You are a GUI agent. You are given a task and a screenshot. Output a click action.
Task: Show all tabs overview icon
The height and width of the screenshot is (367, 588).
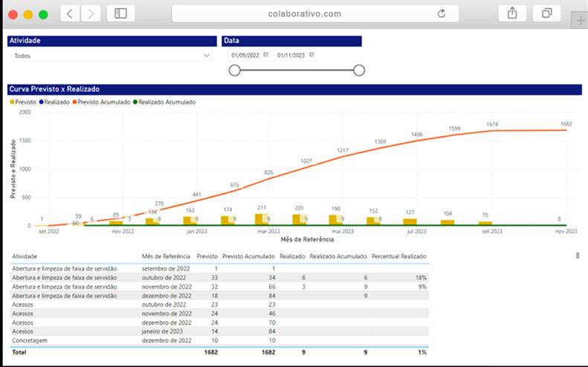pyautogui.click(x=546, y=13)
